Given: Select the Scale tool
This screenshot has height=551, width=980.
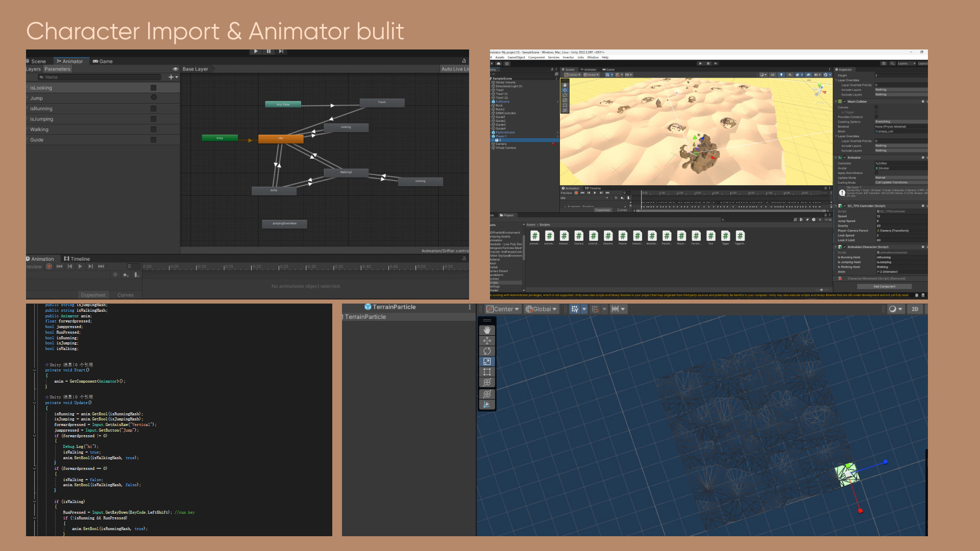Looking at the screenshot, I should click(486, 362).
